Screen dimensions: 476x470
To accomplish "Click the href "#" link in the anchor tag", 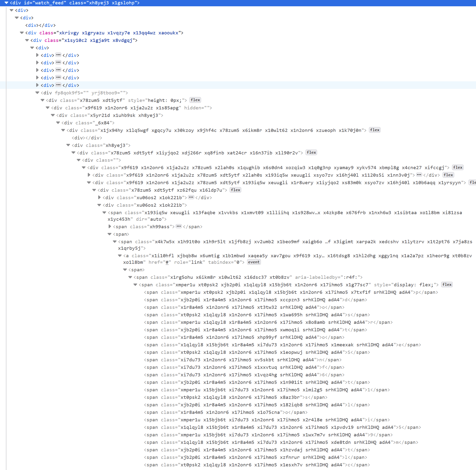I will click(x=167, y=262).
